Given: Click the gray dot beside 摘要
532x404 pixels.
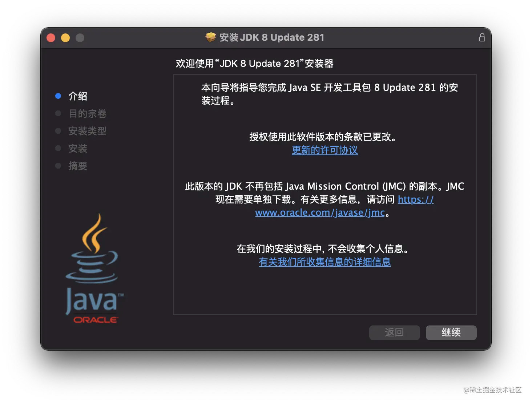Looking at the screenshot, I should (58, 165).
